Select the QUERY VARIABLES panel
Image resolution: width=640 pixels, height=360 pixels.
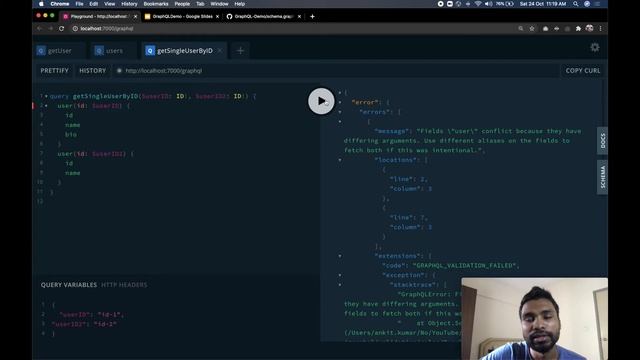click(x=69, y=285)
